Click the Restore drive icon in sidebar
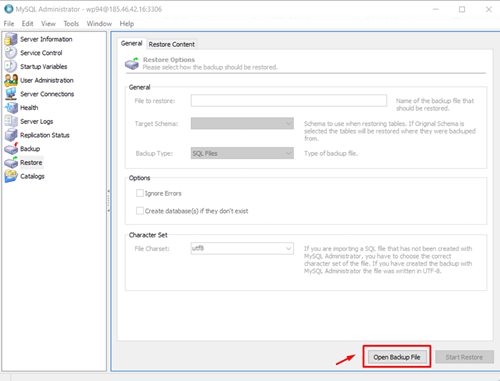 click(11, 162)
